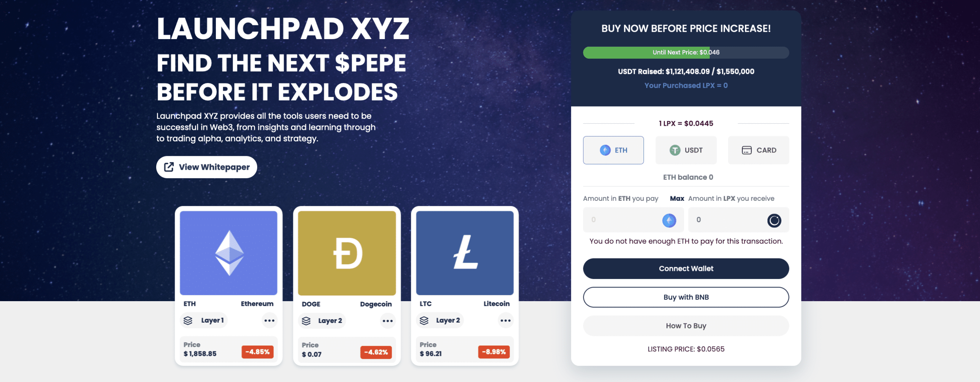Select the ETH payment tab
Screen dimensions: 980x382
click(x=613, y=150)
